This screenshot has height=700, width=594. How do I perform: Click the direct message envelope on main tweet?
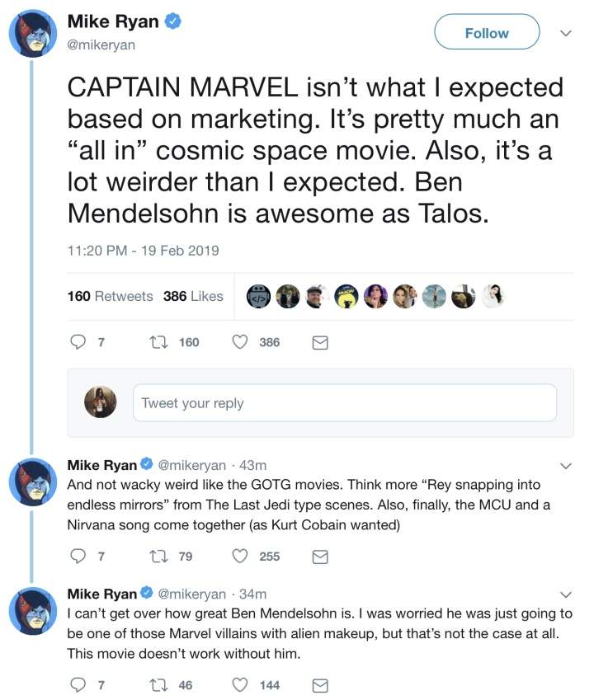tap(320, 342)
